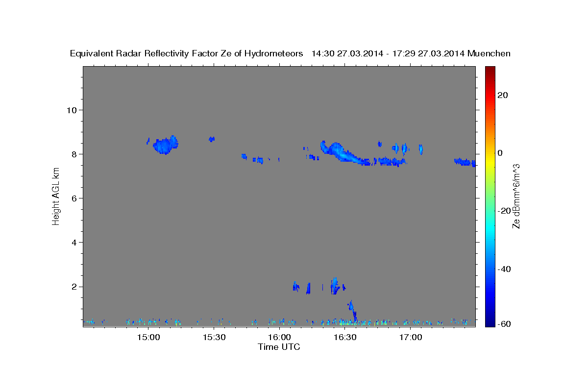Click the 16:30 time tick label
Screen dimensions: 588x392
tap(345, 338)
